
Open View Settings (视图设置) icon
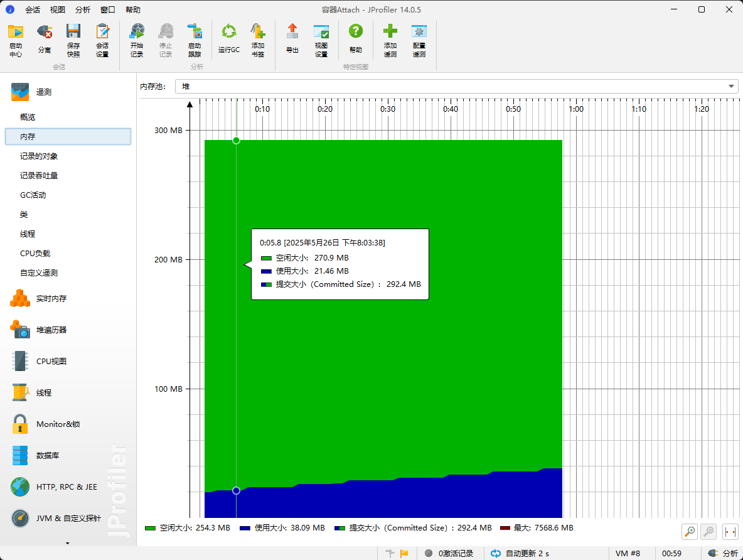coord(321,40)
